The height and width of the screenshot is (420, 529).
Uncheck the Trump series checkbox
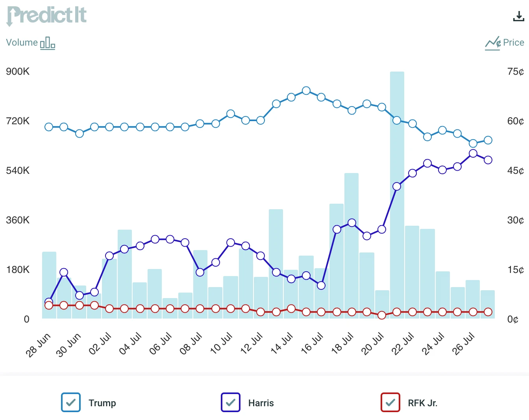pyautogui.click(x=71, y=402)
